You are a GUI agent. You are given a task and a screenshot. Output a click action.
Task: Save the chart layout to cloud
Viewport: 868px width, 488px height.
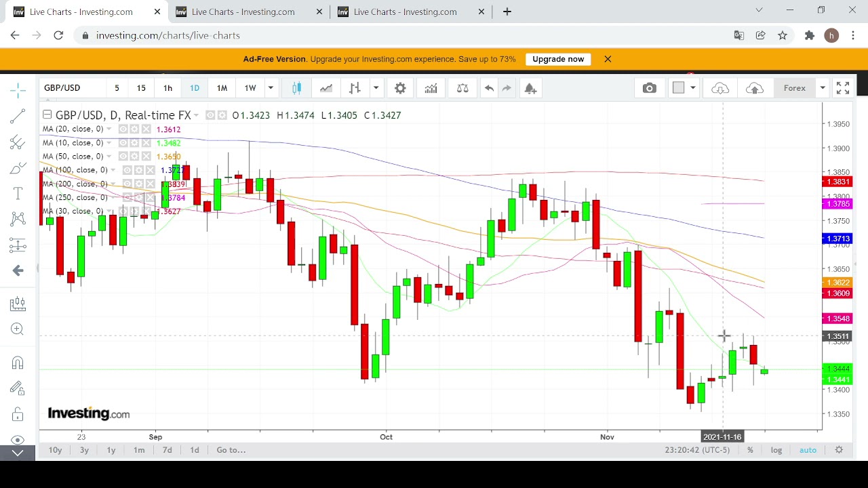point(754,88)
